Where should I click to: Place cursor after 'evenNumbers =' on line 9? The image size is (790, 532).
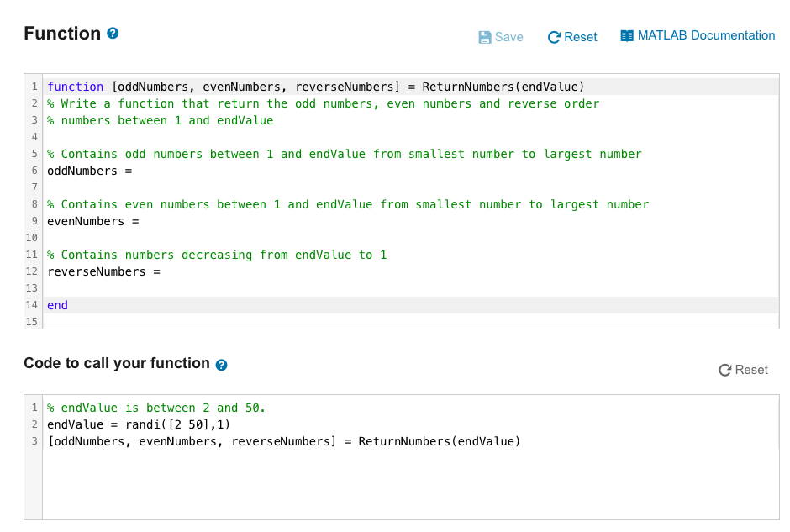(141, 221)
